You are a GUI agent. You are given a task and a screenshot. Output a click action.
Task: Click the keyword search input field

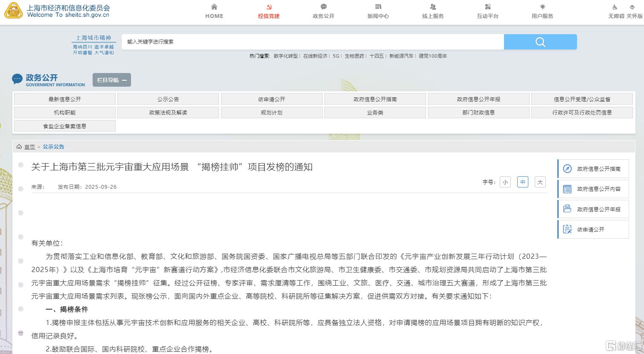point(312,42)
